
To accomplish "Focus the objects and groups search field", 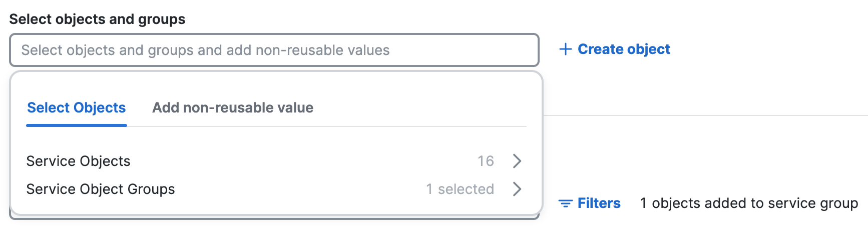I will point(274,50).
